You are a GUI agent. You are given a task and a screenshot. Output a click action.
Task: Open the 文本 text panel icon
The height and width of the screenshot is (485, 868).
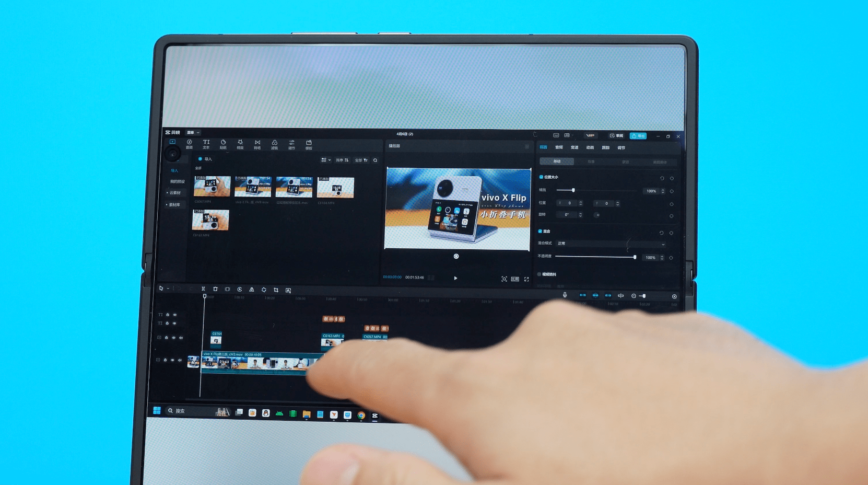tap(206, 144)
